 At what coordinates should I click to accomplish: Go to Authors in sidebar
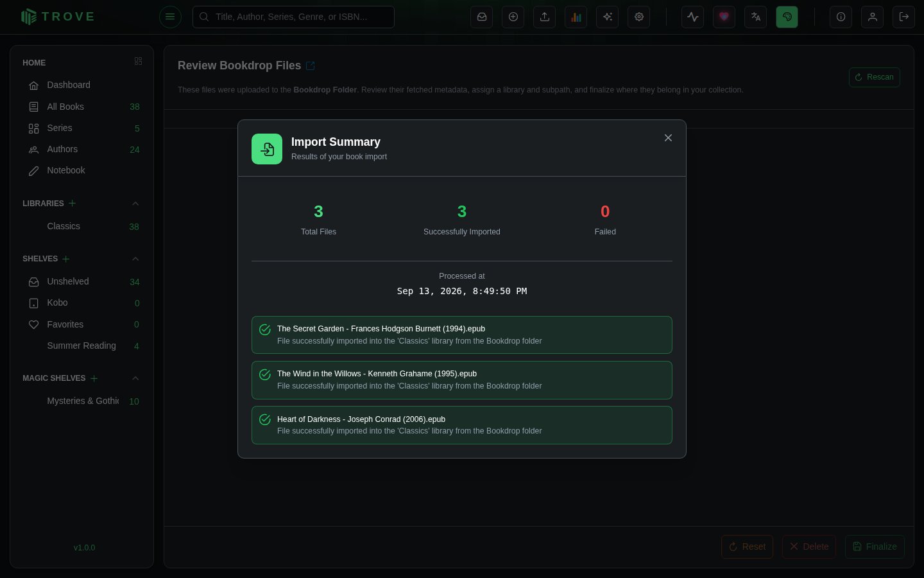(x=81, y=149)
